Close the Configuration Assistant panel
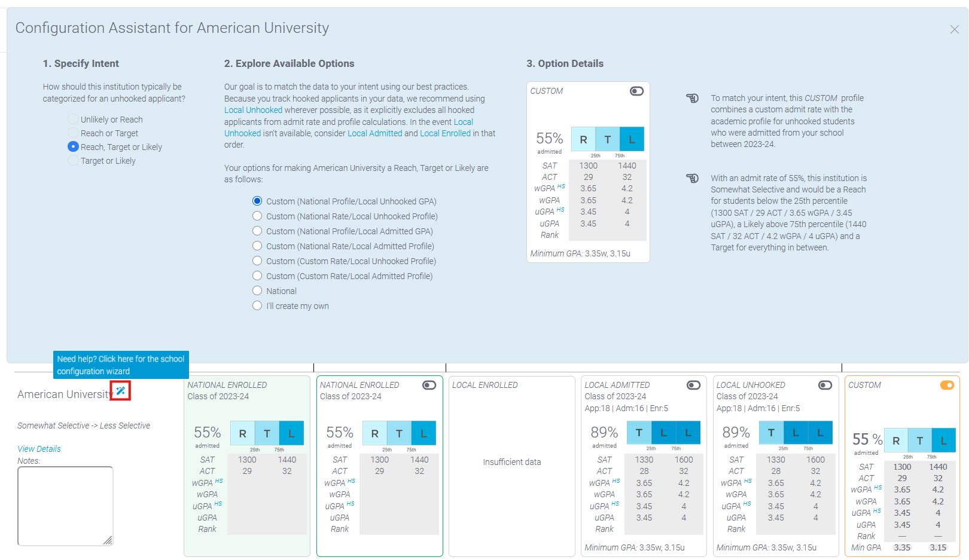This screenshot has width=969, height=560. pos(954,29)
